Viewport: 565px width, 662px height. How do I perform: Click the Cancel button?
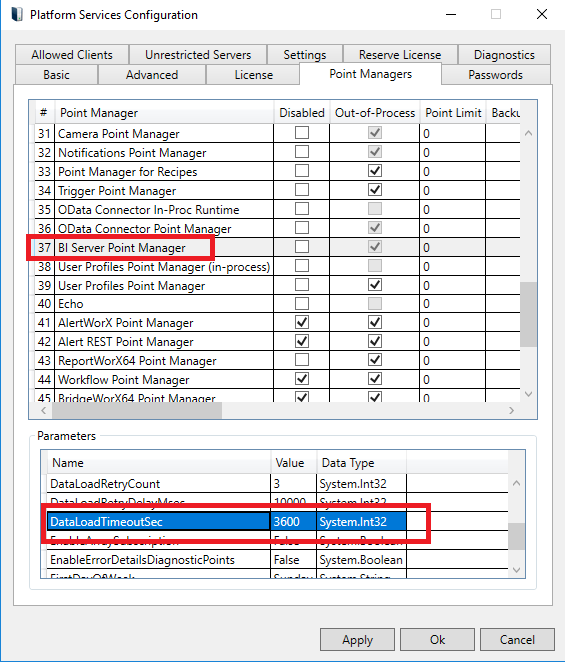517,640
